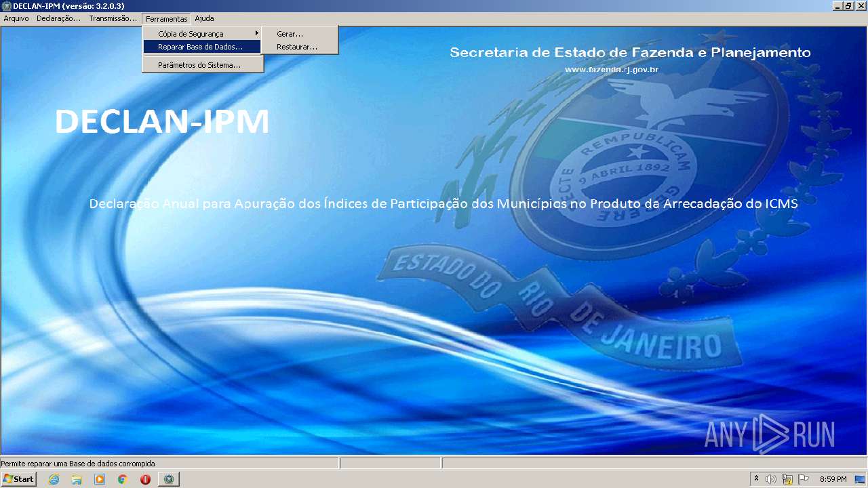Open Windows Start menu
Image resolution: width=868 pixels, height=488 pixels.
[x=18, y=479]
